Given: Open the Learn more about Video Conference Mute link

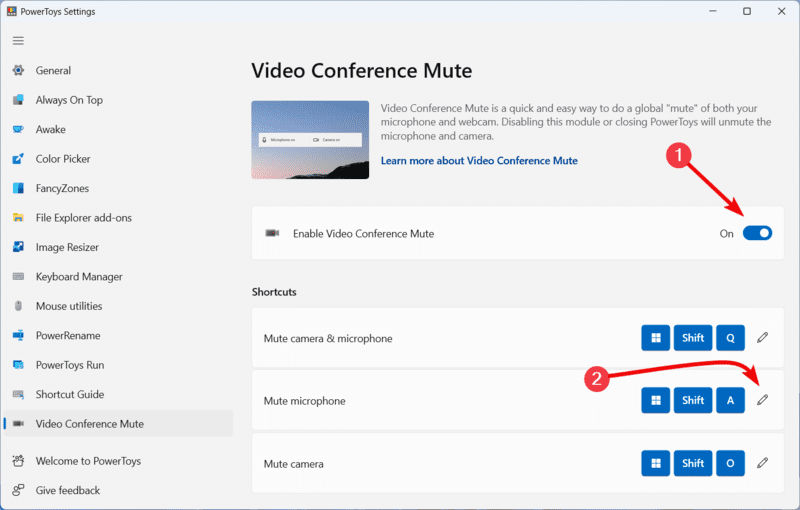Looking at the screenshot, I should click(479, 161).
